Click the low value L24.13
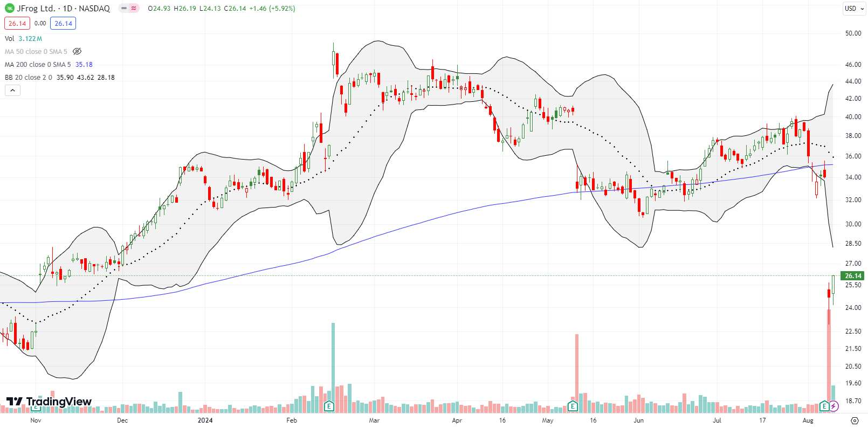Image resolution: width=868 pixels, height=428 pixels. coord(210,8)
